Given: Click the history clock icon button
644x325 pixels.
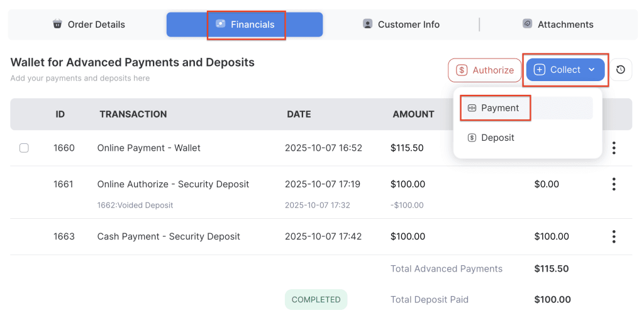Looking at the screenshot, I should click(621, 70).
